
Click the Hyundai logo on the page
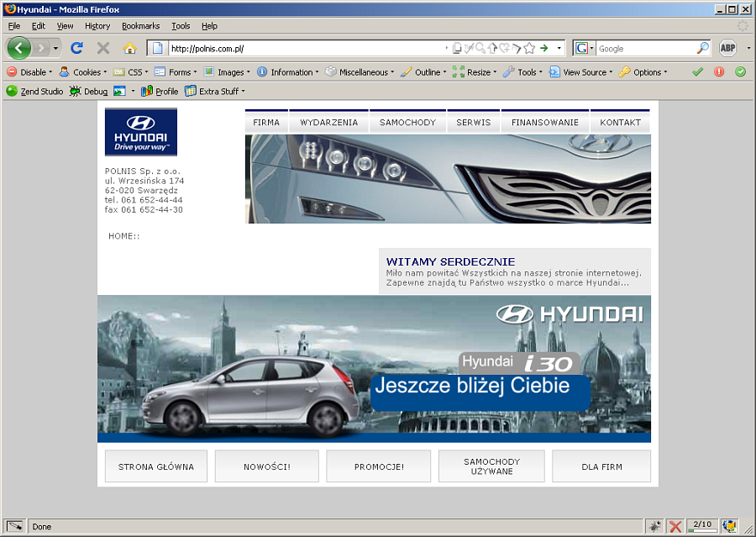(x=141, y=132)
